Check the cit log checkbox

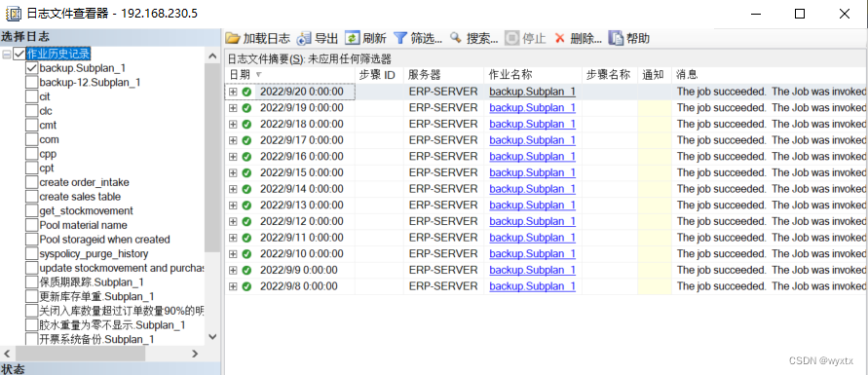click(x=31, y=96)
